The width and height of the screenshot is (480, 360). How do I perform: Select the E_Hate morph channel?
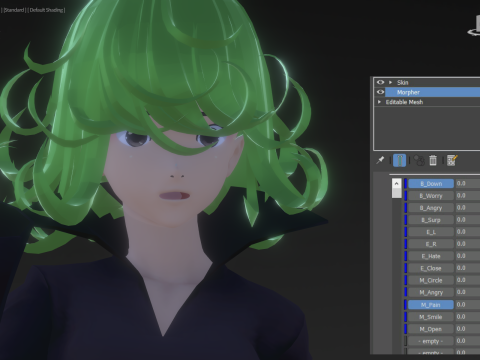pyautogui.click(x=431, y=256)
